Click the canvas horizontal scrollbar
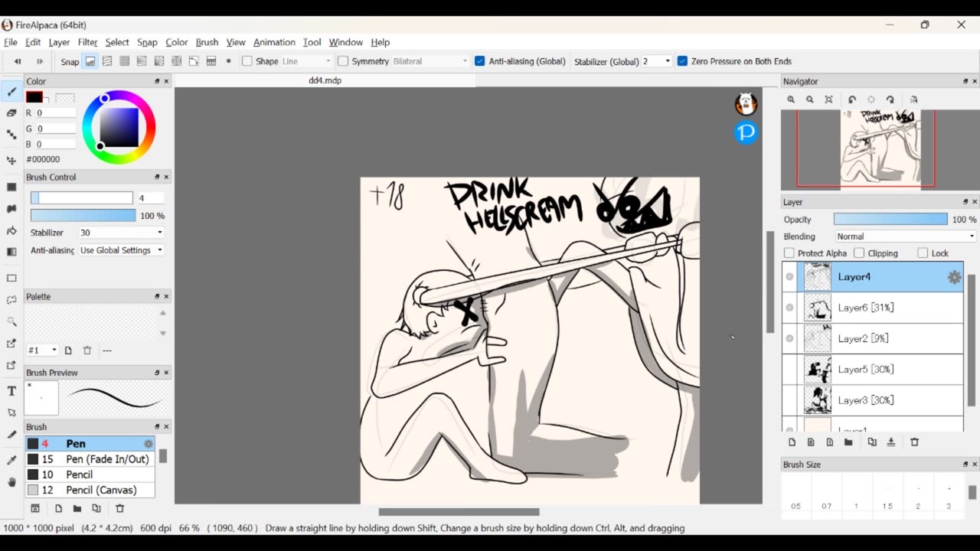980x551 pixels. (459, 512)
